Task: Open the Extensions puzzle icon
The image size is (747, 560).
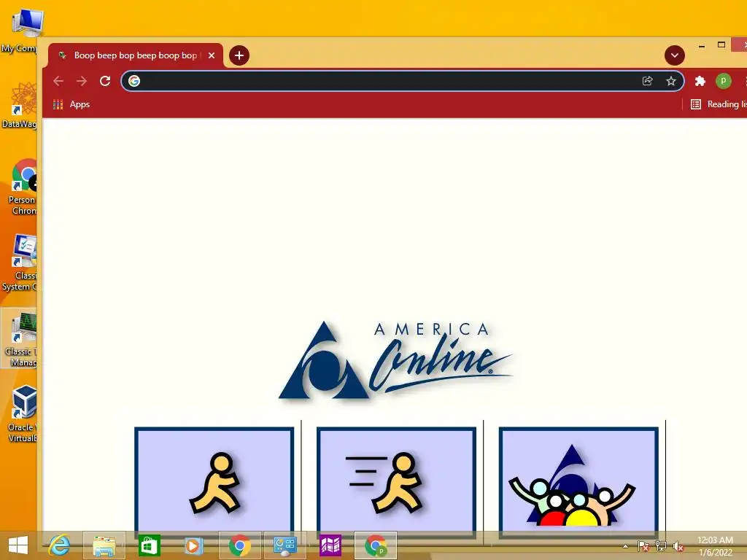Action: (x=700, y=81)
